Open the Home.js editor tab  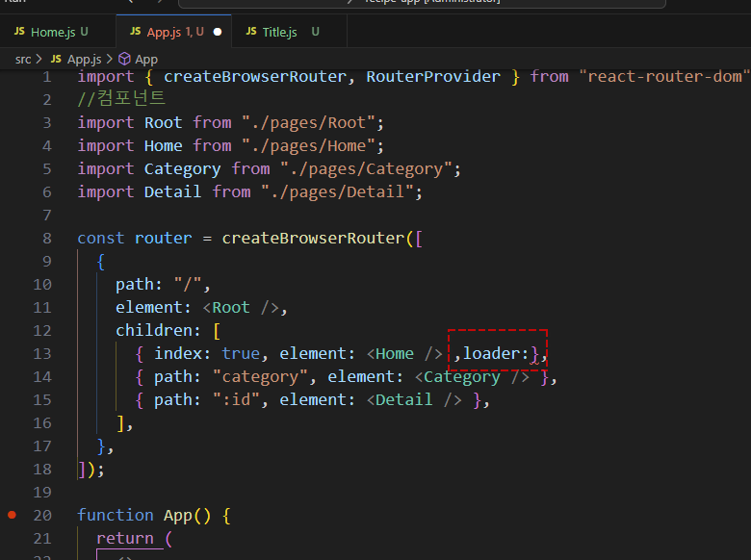pyautogui.click(x=52, y=32)
